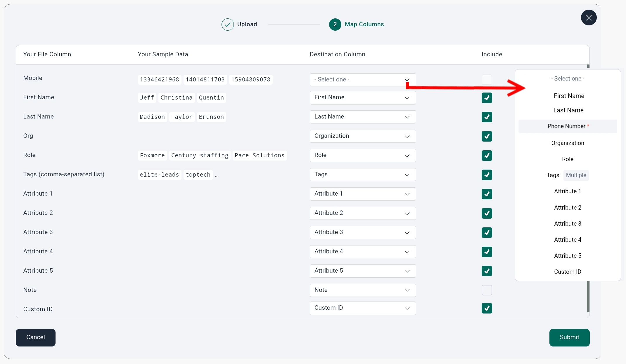Uncheck Include for First Name row
626x364 pixels.
coord(487,98)
